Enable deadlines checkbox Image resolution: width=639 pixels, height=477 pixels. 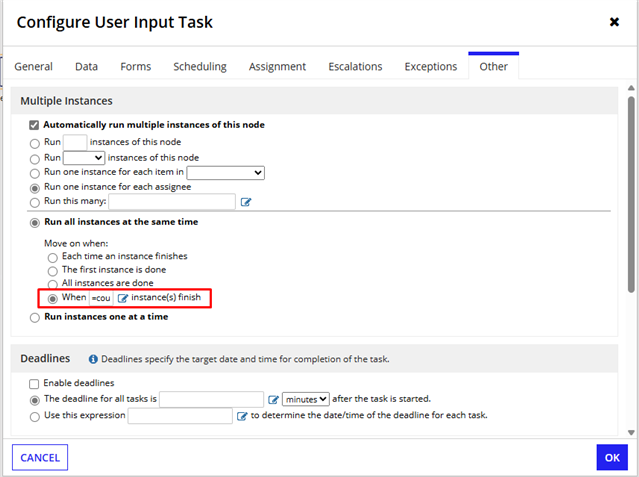[x=34, y=384]
